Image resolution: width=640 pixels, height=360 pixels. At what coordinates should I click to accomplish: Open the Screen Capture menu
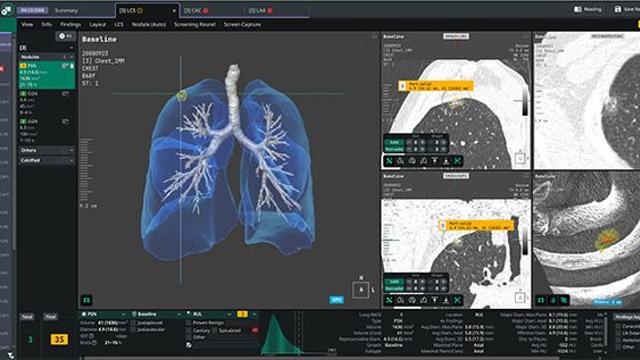[242, 24]
